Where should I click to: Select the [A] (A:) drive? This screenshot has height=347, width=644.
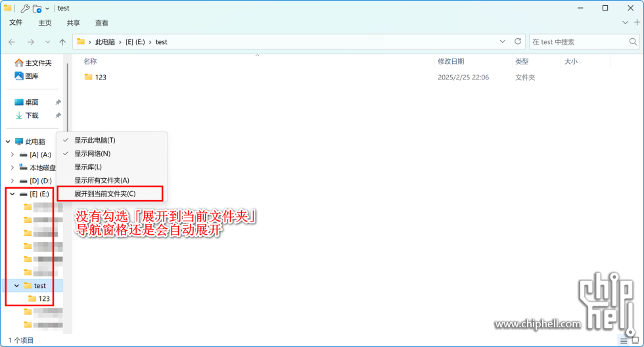point(35,155)
